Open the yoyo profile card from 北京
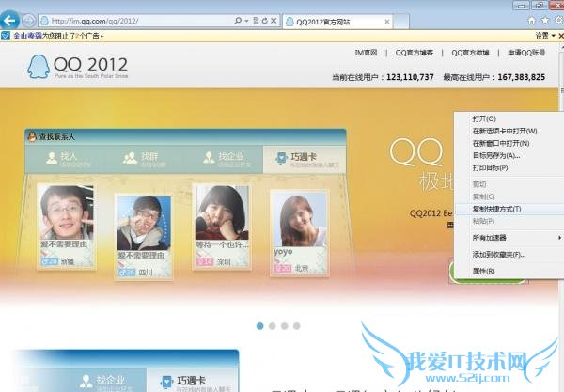 pyautogui.click(x=299, y=233)
